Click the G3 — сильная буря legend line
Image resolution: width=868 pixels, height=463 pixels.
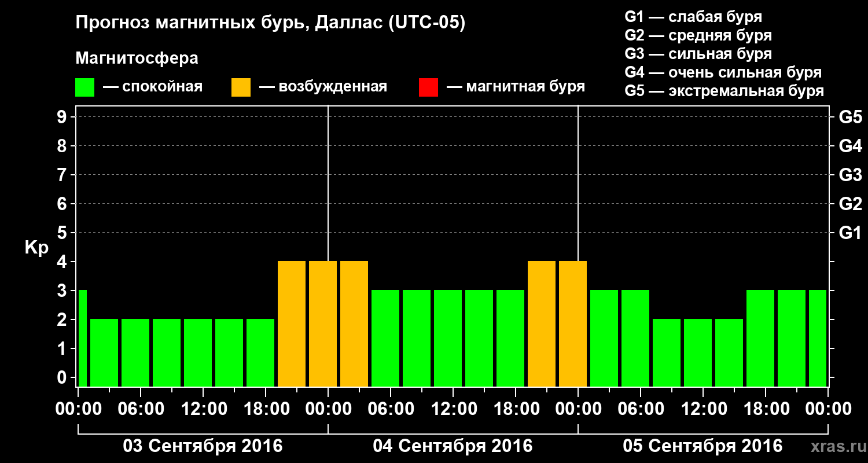tap(698, 54)
